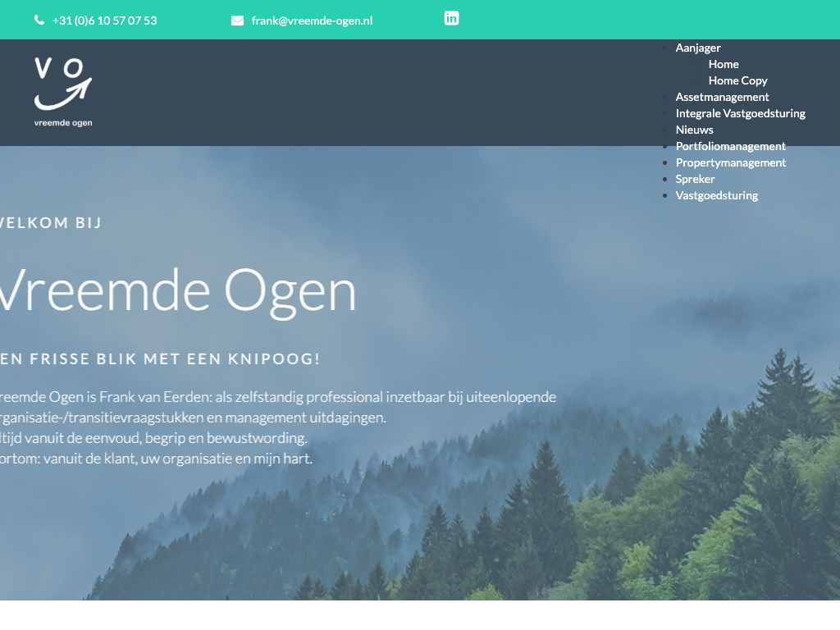Click the envelope email icon
The image size is (840, 630).
[237, 21]
